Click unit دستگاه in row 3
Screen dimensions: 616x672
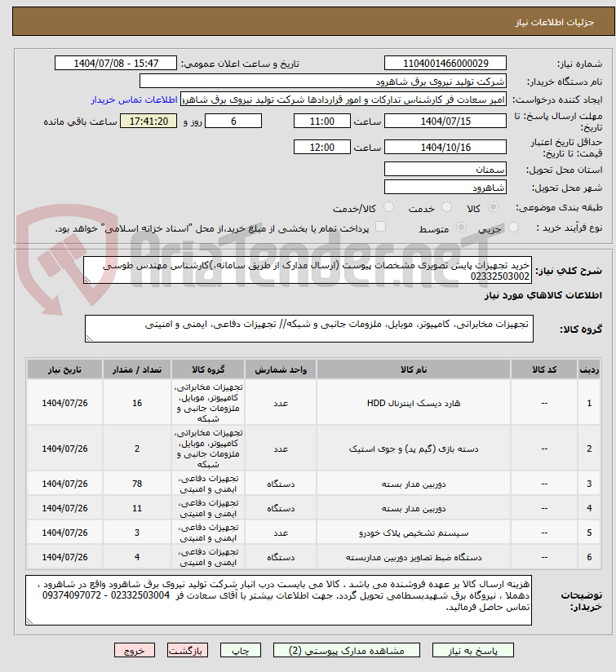281,484
